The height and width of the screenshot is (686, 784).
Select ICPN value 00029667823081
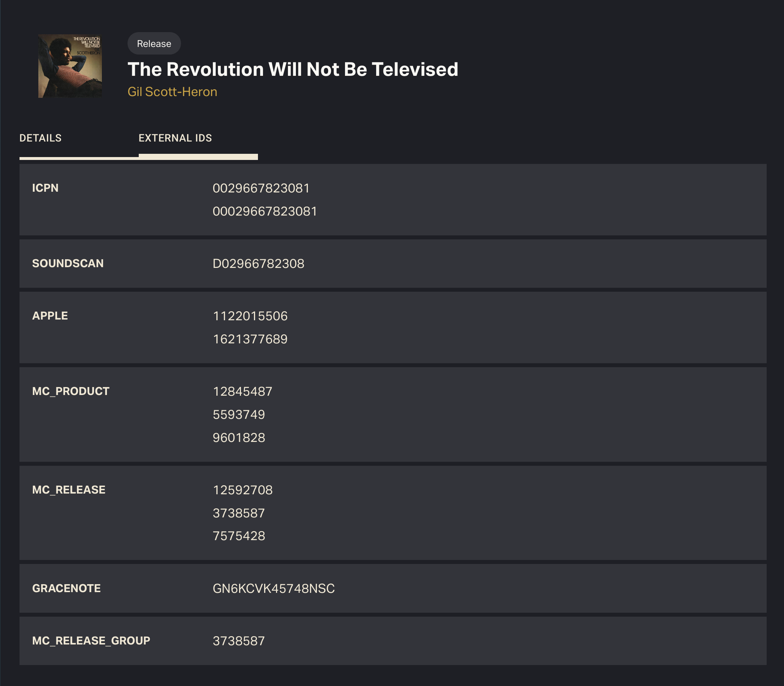(265, 211)
